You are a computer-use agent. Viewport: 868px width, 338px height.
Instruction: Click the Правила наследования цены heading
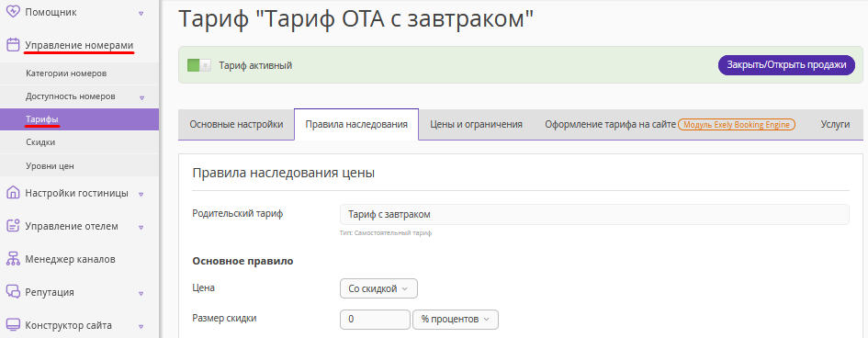[x=284, y=173]
